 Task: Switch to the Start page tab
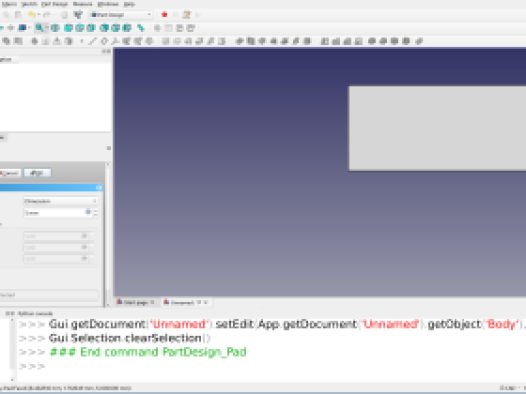[135, 302]
